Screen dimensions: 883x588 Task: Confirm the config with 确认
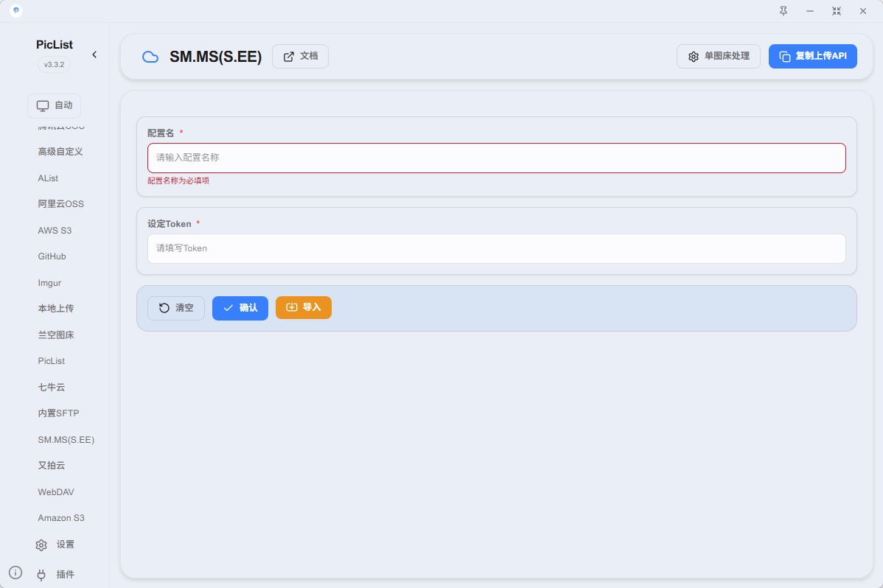tap(240, 308)
